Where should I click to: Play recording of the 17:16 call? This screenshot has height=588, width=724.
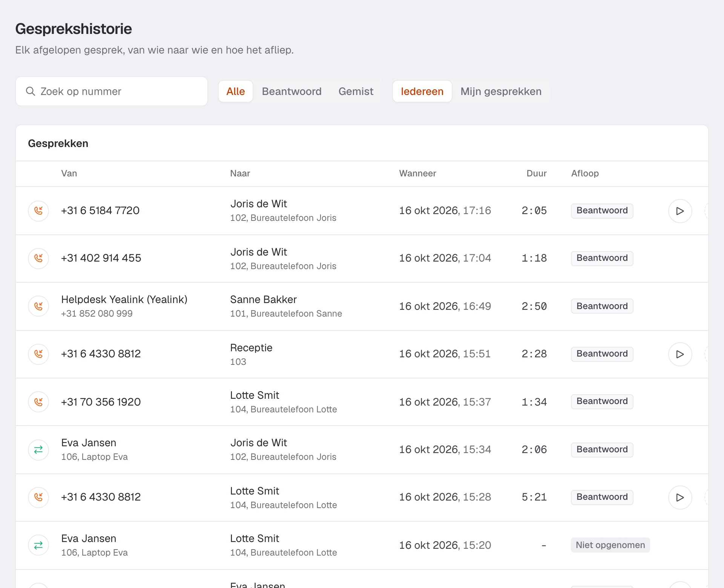680,211
